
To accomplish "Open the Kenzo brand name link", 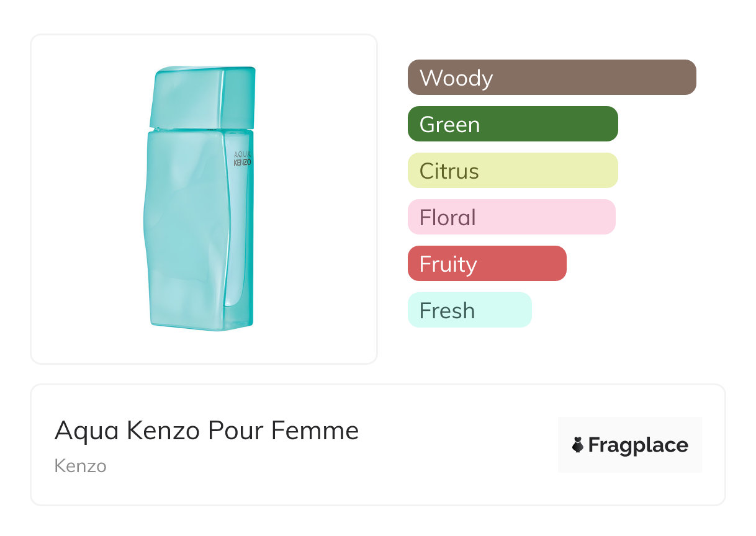I will coord(81,466).
